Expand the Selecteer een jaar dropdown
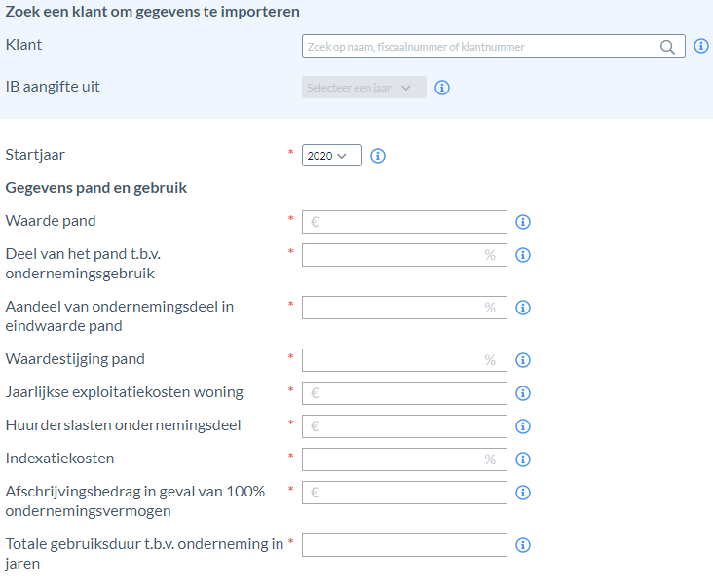Viewport: 713px width, 588px height. pyautogui.click(x=364, y=88)
